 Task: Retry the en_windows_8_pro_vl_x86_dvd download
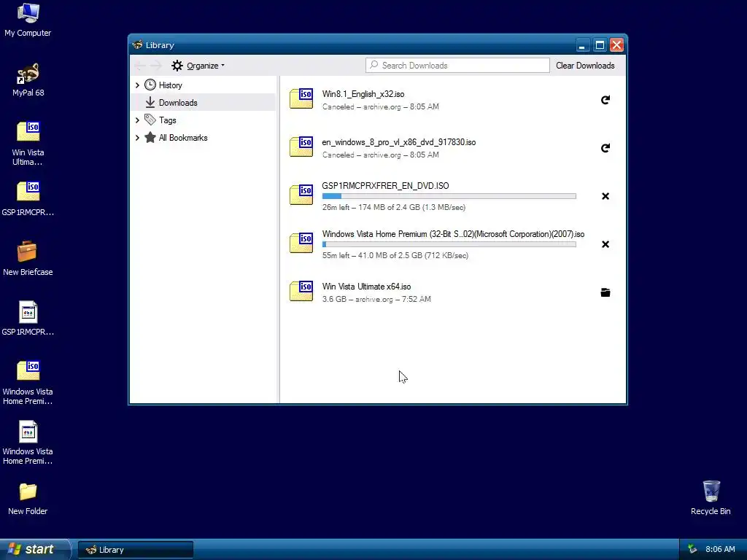point(605,148)
